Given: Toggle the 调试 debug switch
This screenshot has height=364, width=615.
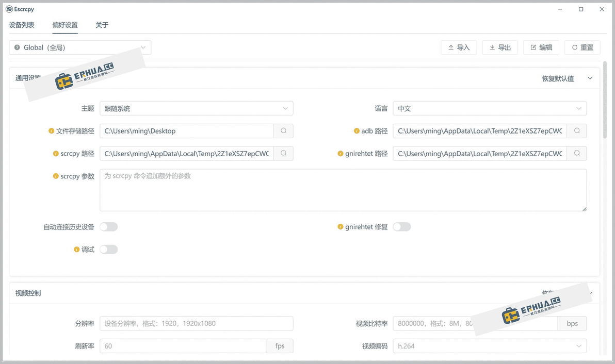Looking at the screenshot, I should (109, 250).
